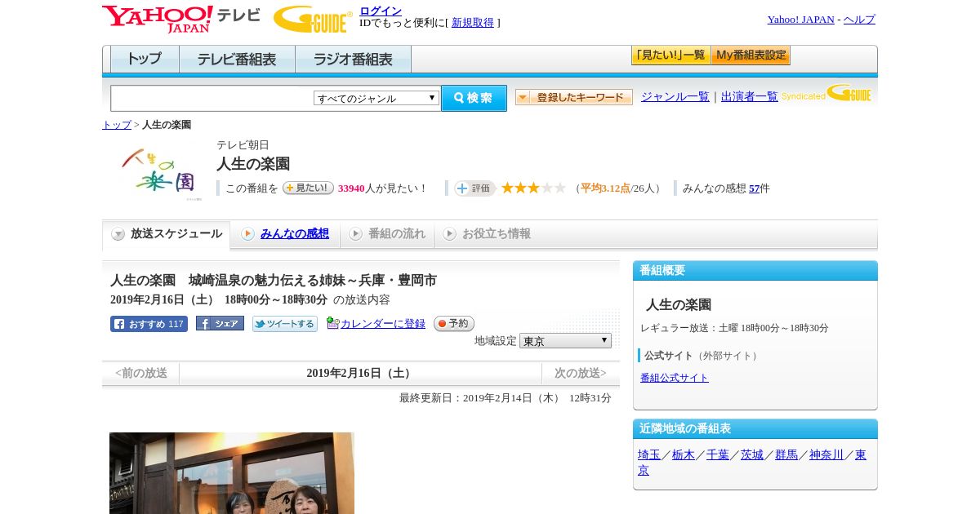
Task: Open the 新規取得 link
Action: (473, 23)
